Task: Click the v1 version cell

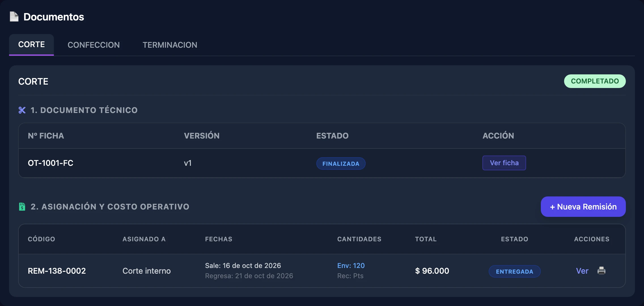Action: (x=188, y=163)
